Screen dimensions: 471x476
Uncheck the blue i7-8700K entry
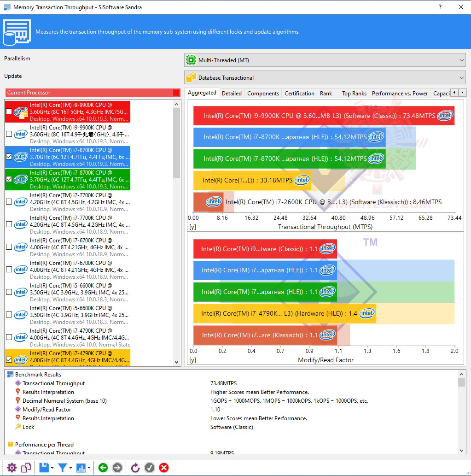(9, 157)
